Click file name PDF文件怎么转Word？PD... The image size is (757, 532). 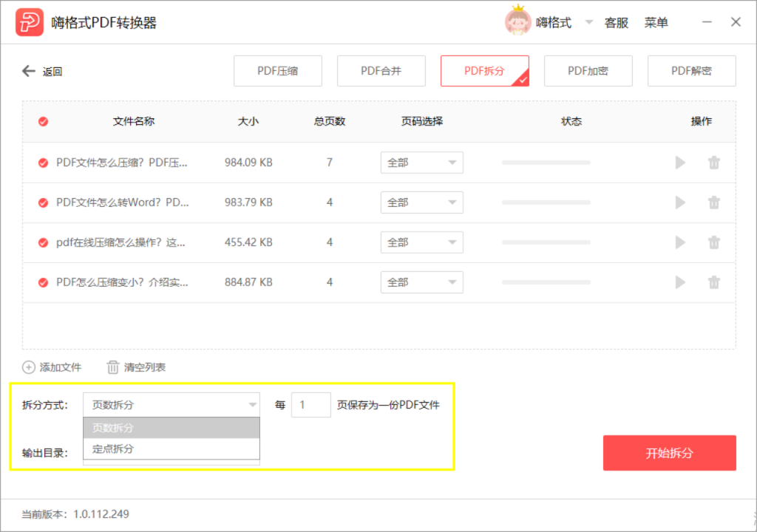pyautogui.click(x=122, y=202)
